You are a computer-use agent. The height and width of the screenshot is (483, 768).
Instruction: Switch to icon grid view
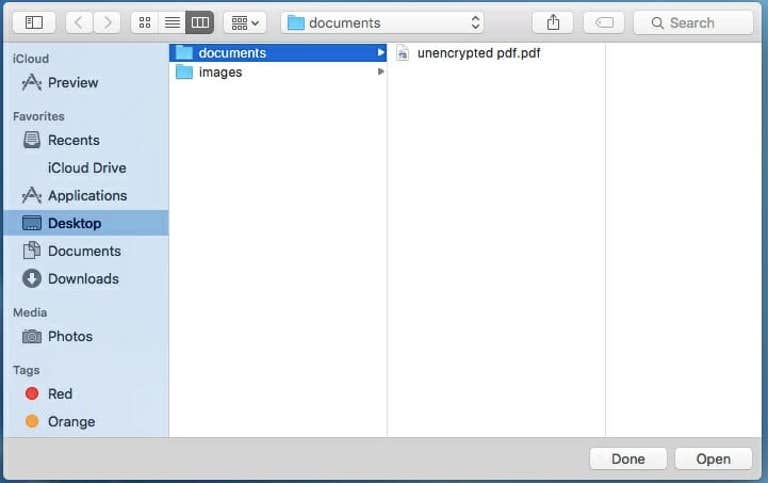point(144,23)
